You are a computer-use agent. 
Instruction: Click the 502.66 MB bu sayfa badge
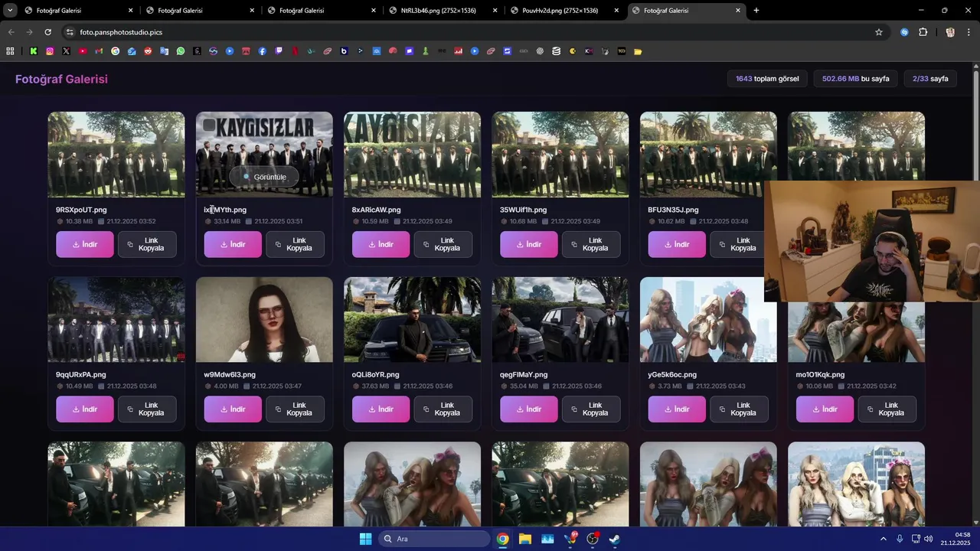point(855,79)
